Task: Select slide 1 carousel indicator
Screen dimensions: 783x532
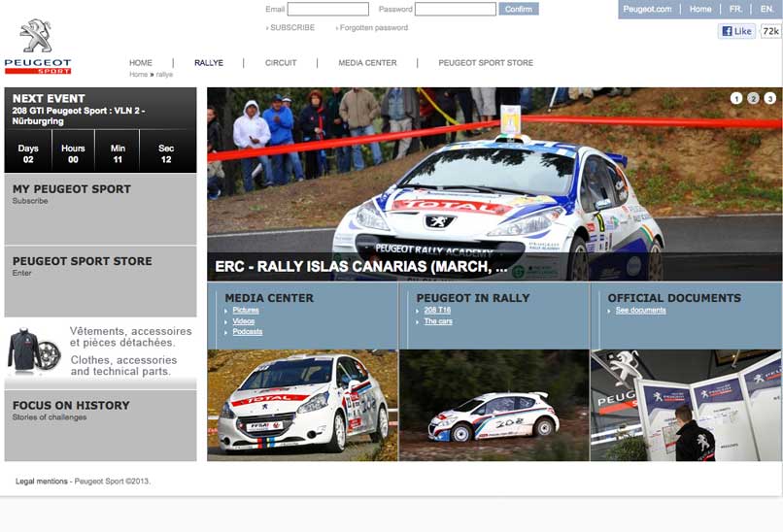Action: click(735, 98)
